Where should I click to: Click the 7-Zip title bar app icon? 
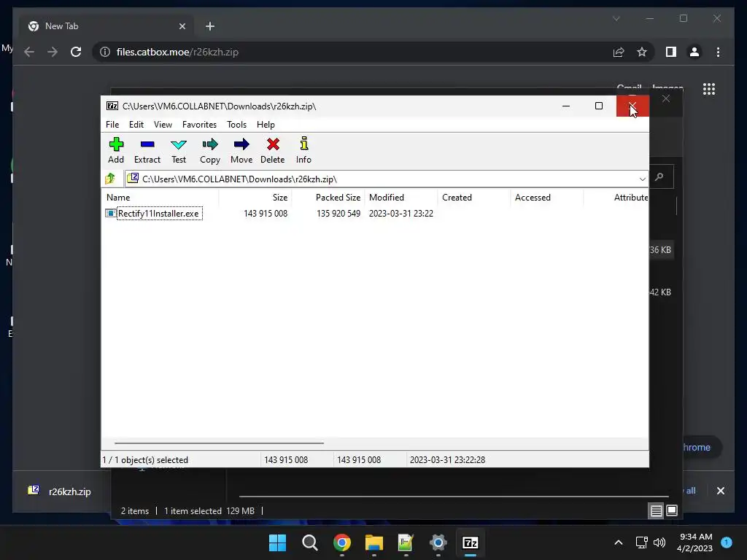click(112, 106)
